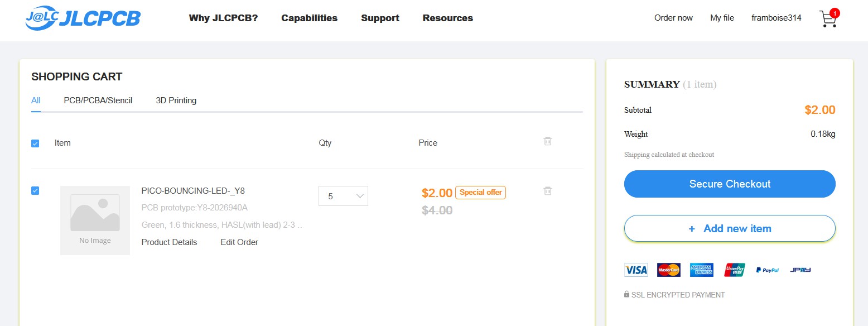Viewport: 868px width, 326px height.
Task: Click the PICO-BOUNCING-LED-_Y8 item name
Action: pos(193,191)
